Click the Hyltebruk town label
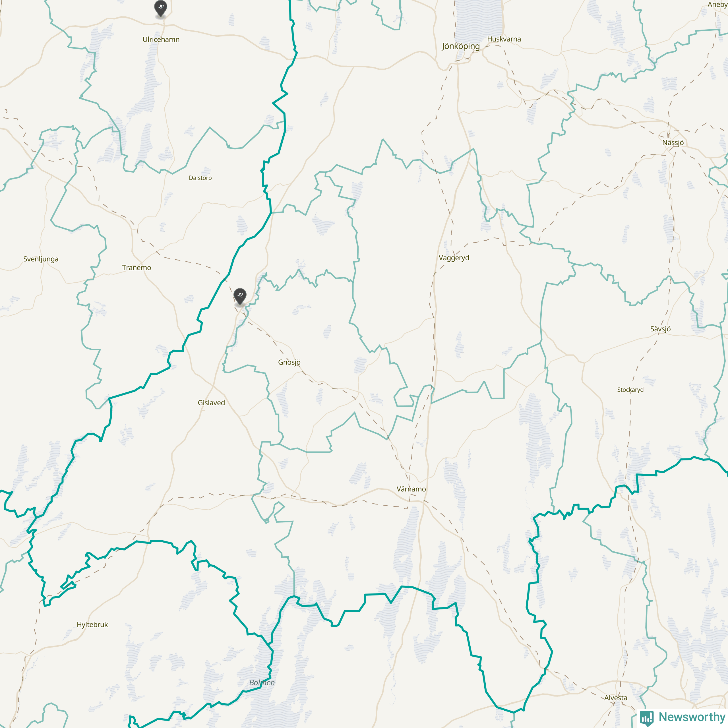Viewport: 728px width, 728px height. click(92, 624)
